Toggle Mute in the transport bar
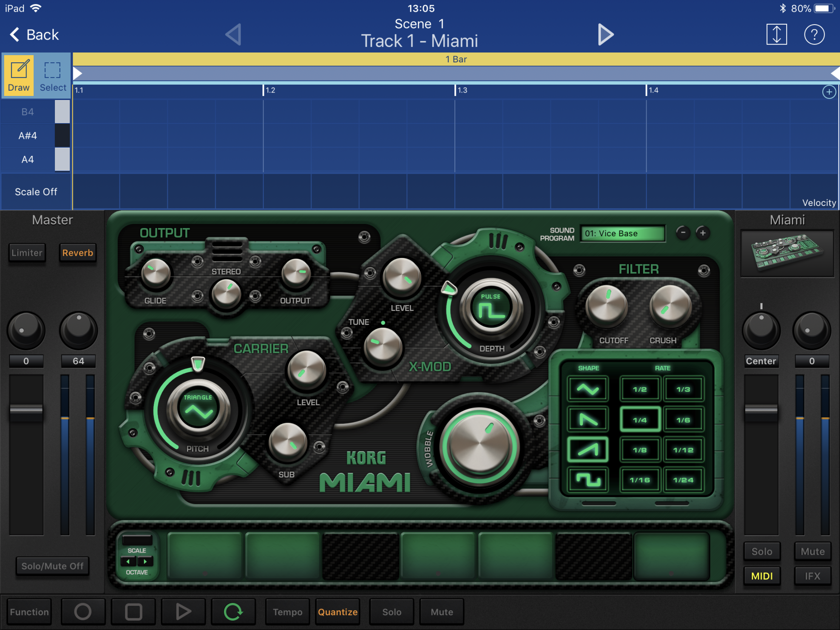The width and height of the screenshot is (840, 630). coord(442,612)
